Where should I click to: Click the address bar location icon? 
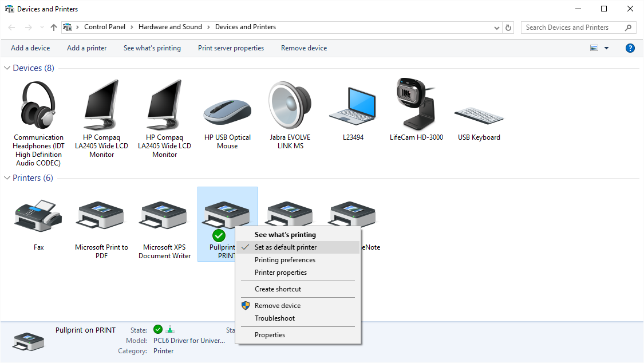click(x=68, y=27)
